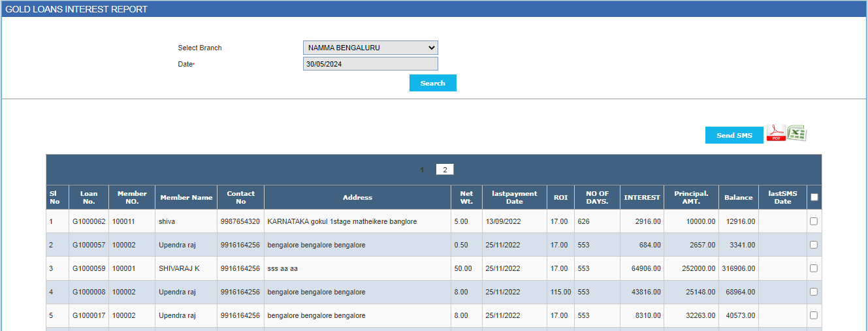Click GOLD LOANS INTEREST REPORT title
This screenshot has height=331, width=868.
pos(76,9)
